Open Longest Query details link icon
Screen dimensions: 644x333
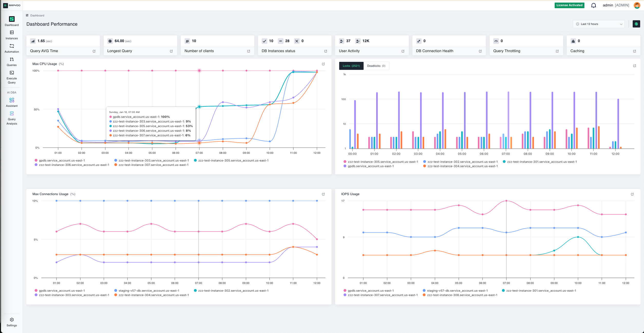[171, 51]
